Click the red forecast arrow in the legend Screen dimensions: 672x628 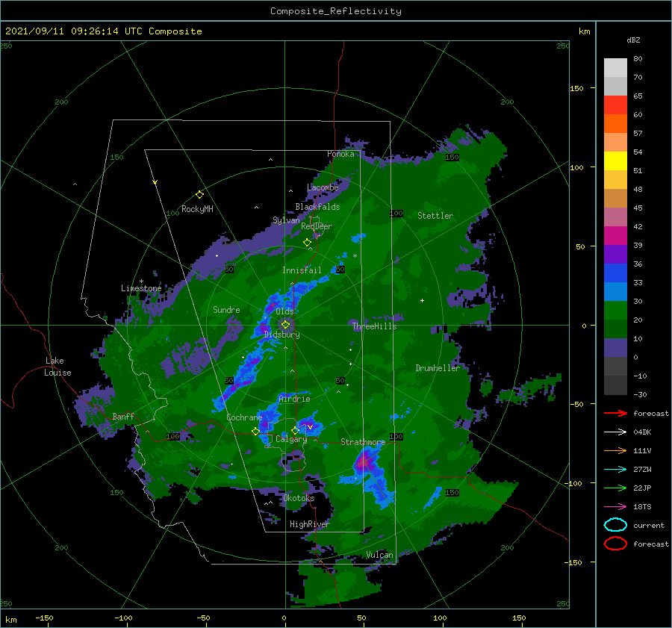pyautogui.click(x=615, y=413)
